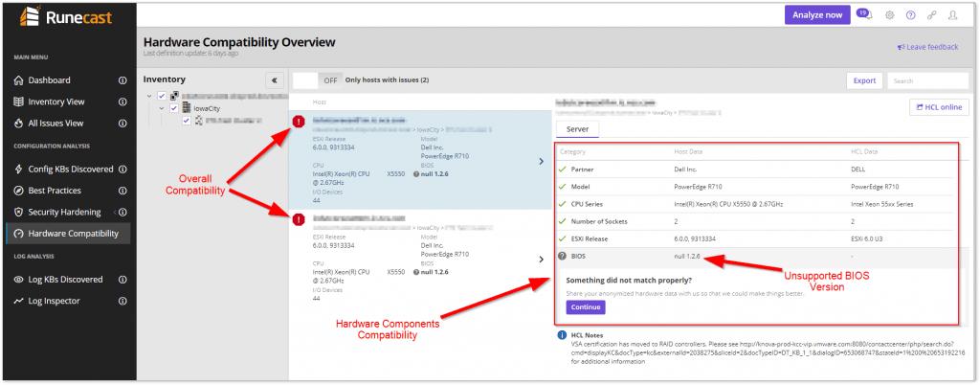Click IowaCity label in inventory tree
Screen dimensions: 980x385
(x=207, y=108)
